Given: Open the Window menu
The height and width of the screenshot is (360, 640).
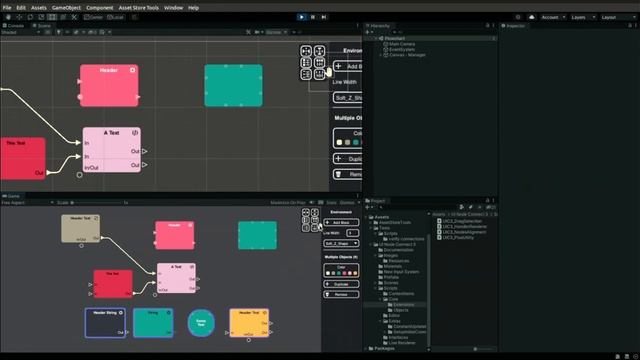Looking at the screenshot, I should (x=173, y=7).
